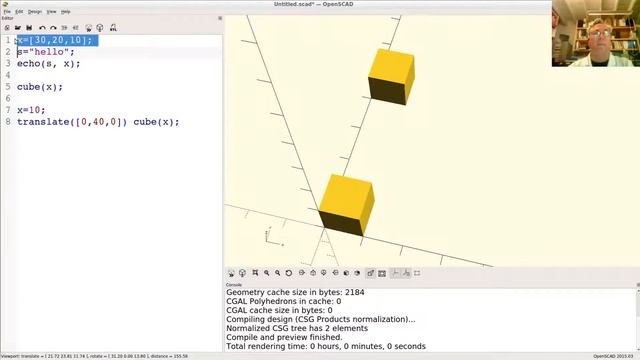Viewport: 640px width, 360px height.
Task: Switch to the Bottom view icon
Action: point(324,273)
